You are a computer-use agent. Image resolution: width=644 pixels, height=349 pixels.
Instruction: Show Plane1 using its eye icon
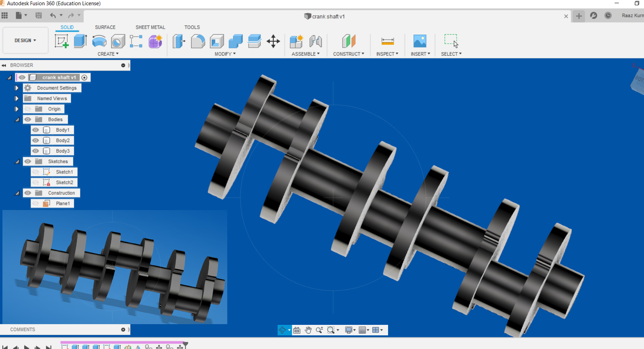pos(36,204)
